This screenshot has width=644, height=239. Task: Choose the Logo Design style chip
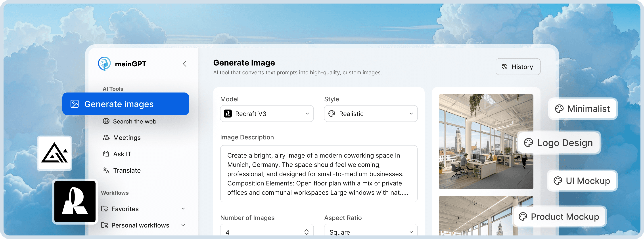coord(559,143)
